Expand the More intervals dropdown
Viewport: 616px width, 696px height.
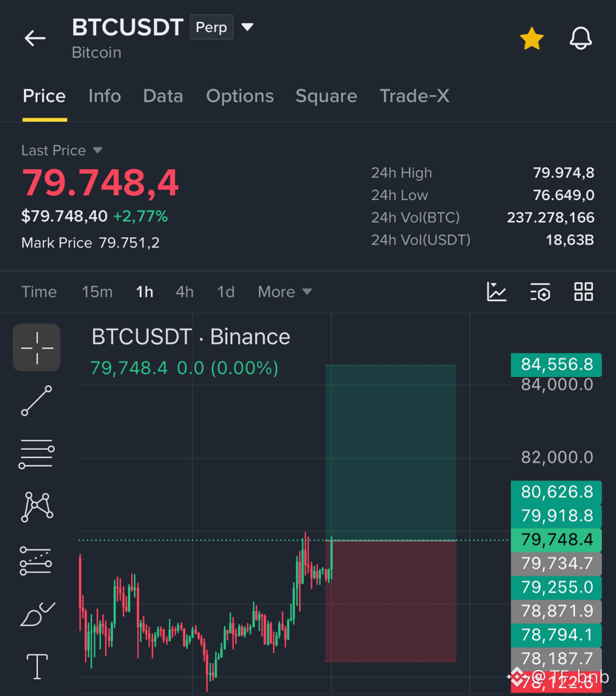(x=285, y=291)
